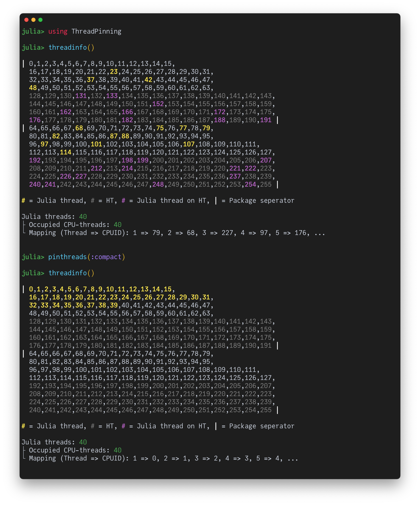Click purple highlighted CPU number 254
Screen dimensions: 420x505
point(250,184)
